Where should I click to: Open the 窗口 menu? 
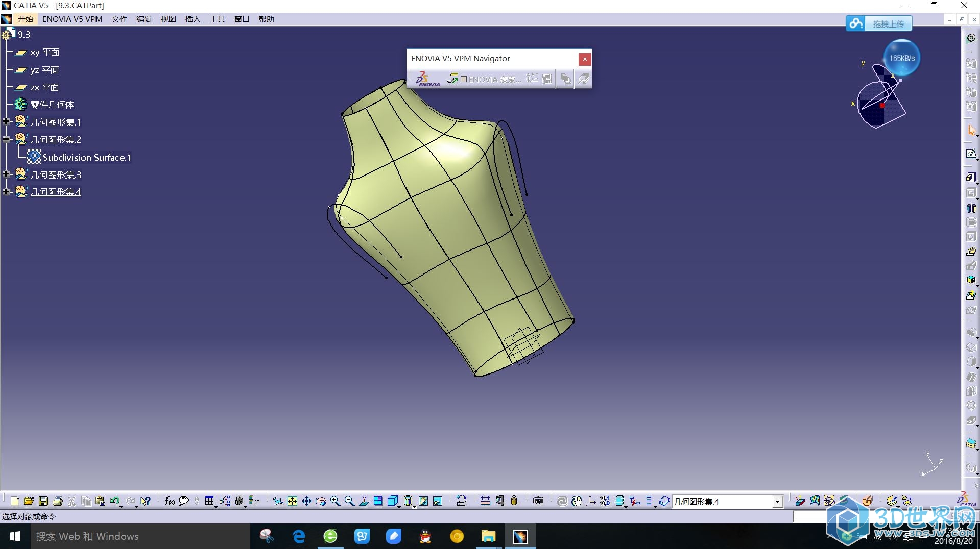click(242, 19)
